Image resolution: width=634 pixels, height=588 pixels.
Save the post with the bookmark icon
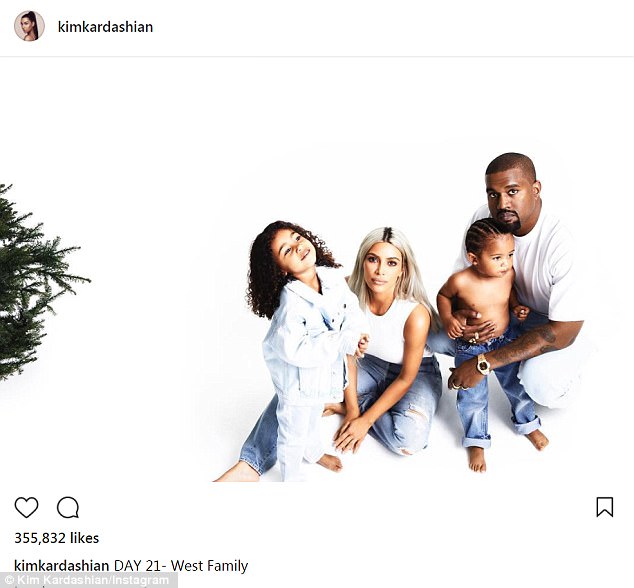tap(605, 507)
